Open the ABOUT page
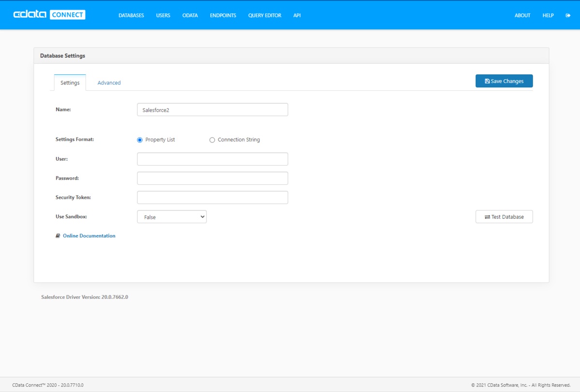 [x=522, y=15]
